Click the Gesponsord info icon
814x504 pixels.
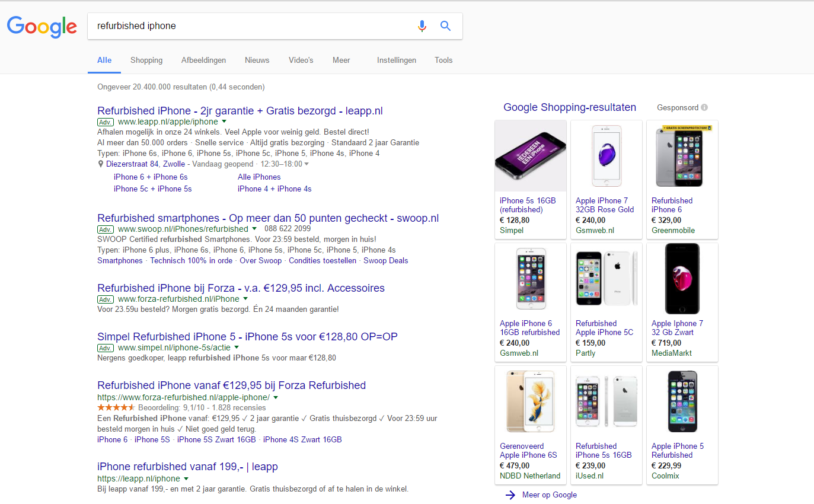704,108
